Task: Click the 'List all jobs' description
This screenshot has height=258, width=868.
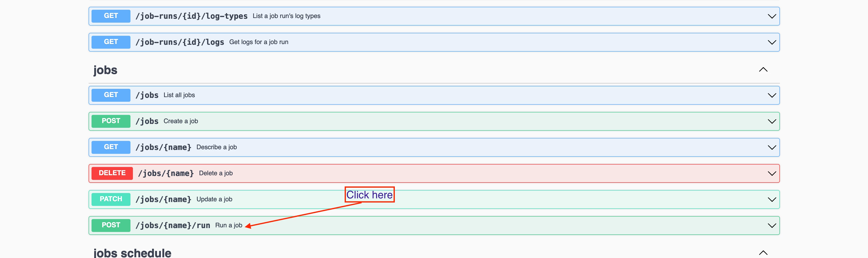Action: (179, 95)
